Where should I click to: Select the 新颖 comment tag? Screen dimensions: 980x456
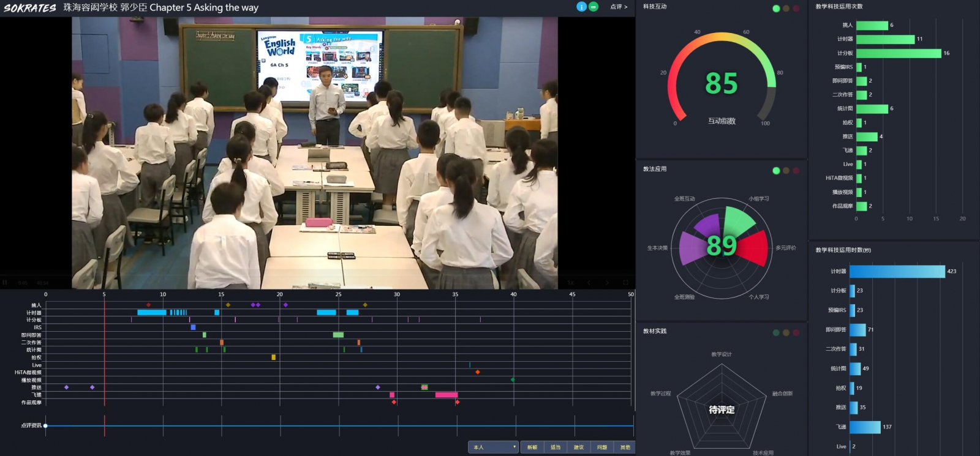click(532, 447)
